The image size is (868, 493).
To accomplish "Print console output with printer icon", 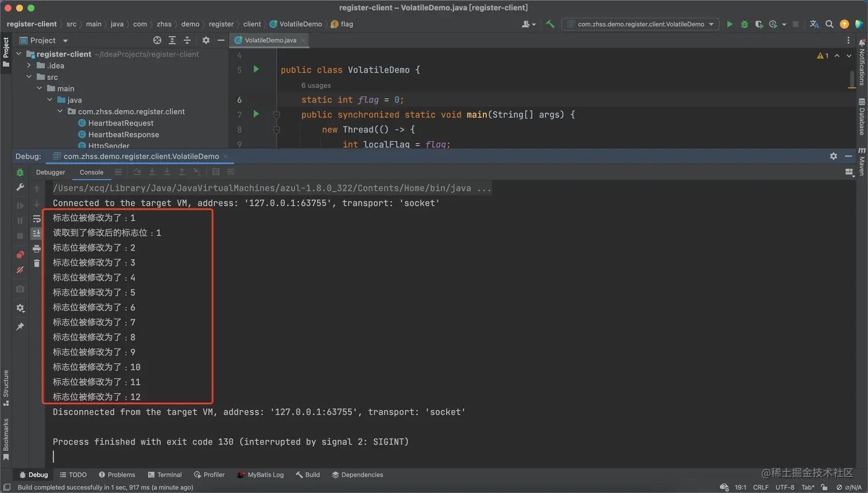I will 37,249.
